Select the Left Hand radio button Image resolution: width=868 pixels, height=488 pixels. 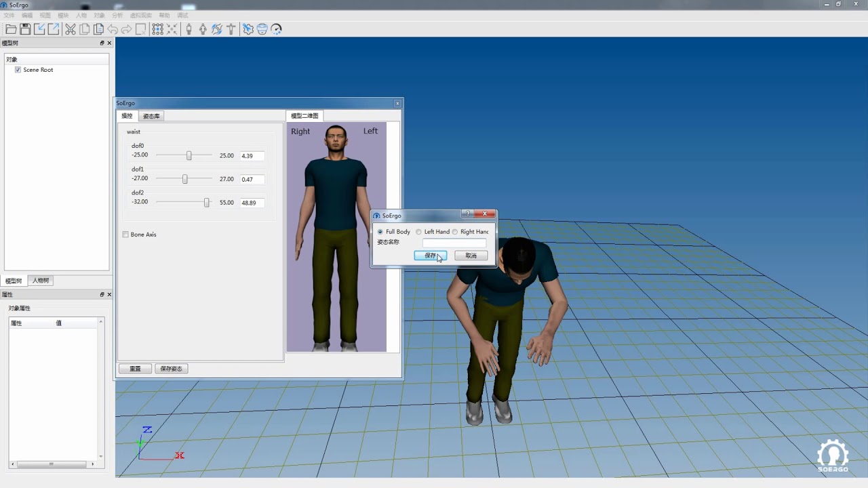coord(418,232)
